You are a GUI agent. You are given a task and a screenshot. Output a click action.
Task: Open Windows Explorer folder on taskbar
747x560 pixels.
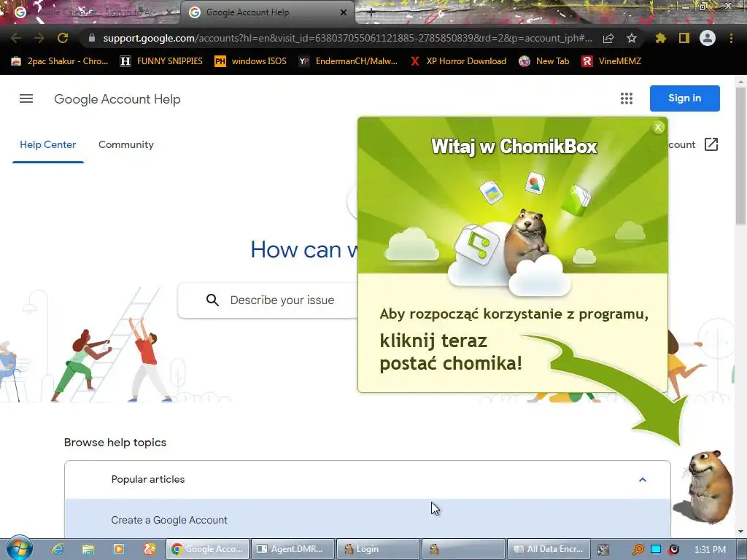click(88, 549)
